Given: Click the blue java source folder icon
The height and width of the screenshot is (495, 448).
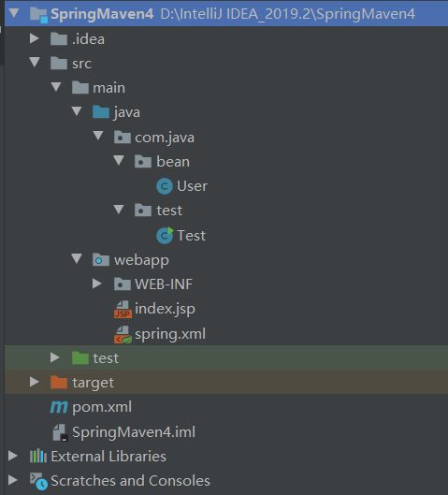Looking at the screenshot, I should (x=101, y=112).
